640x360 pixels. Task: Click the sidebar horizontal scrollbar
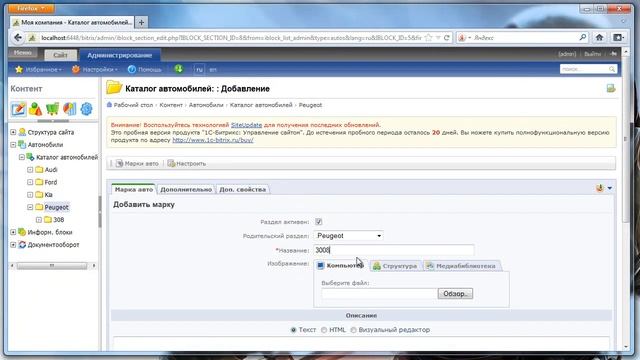[52, 266]
